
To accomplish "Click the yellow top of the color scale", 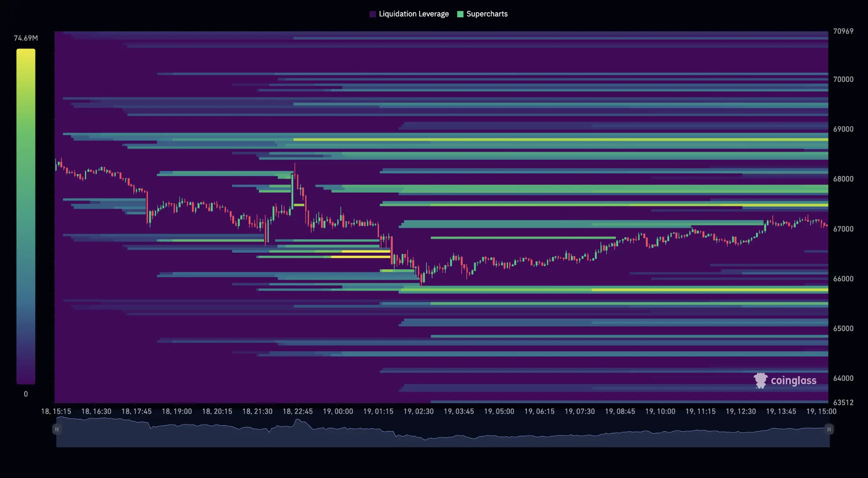I will [26, 53].
